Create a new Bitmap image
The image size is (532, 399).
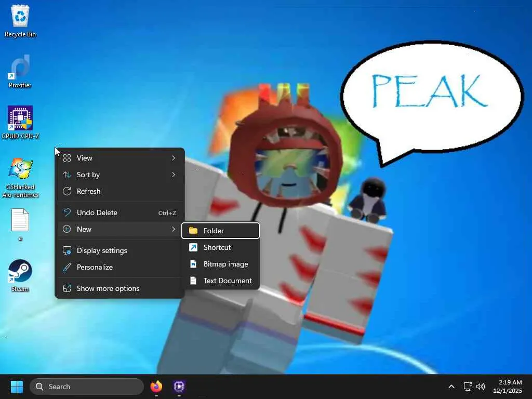coord(220,264)
